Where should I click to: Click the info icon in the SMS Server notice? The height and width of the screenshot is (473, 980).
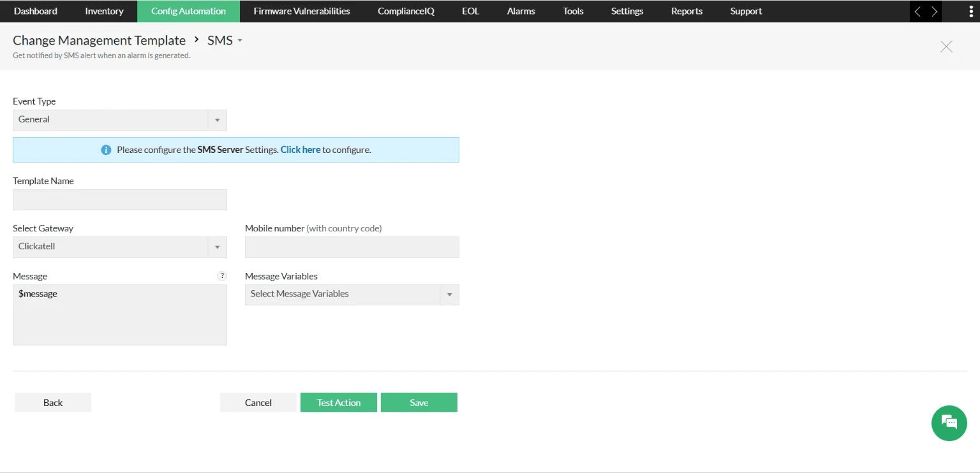click(107, 150)
